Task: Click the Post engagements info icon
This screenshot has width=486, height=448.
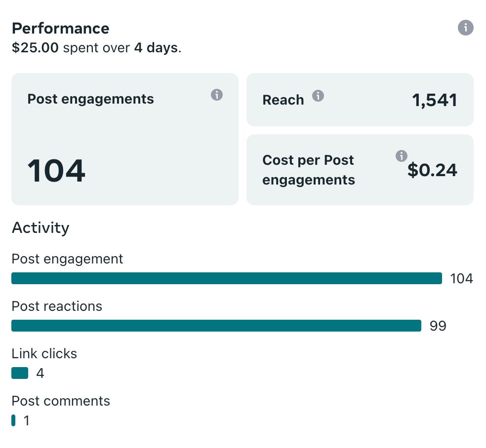Action: tap(216, 95)
